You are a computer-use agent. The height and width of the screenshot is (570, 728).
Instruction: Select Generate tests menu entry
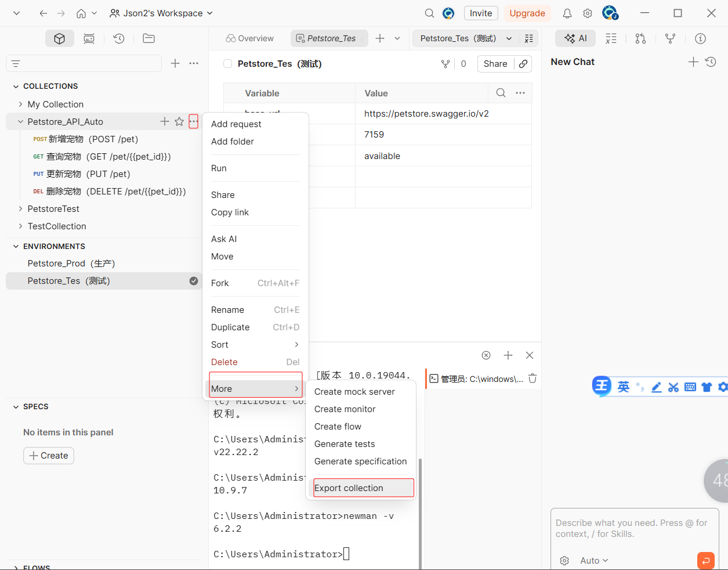pos(345,444)
